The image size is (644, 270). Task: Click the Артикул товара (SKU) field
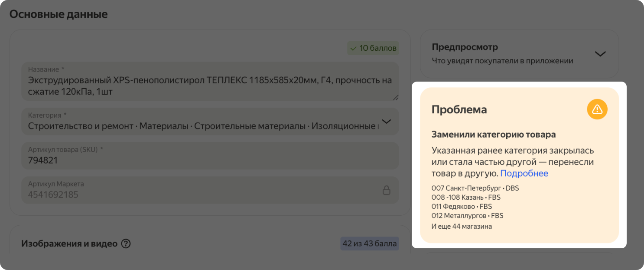(x=210, y=156)
